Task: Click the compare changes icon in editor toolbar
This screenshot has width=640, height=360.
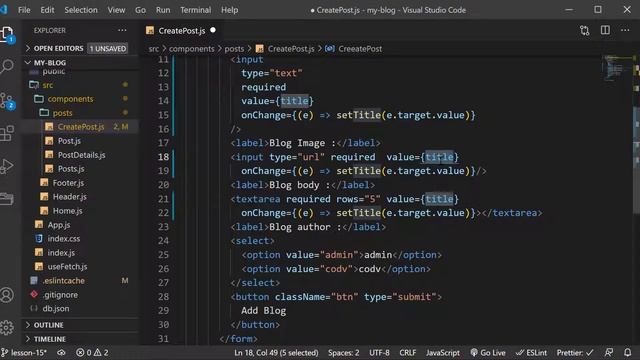Action: coord(584,30)
